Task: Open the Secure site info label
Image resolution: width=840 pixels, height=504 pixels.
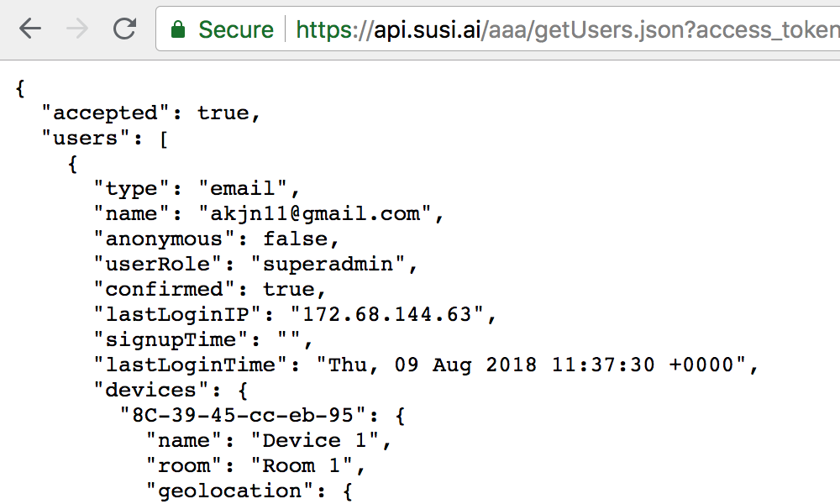Action: point(236,29)
